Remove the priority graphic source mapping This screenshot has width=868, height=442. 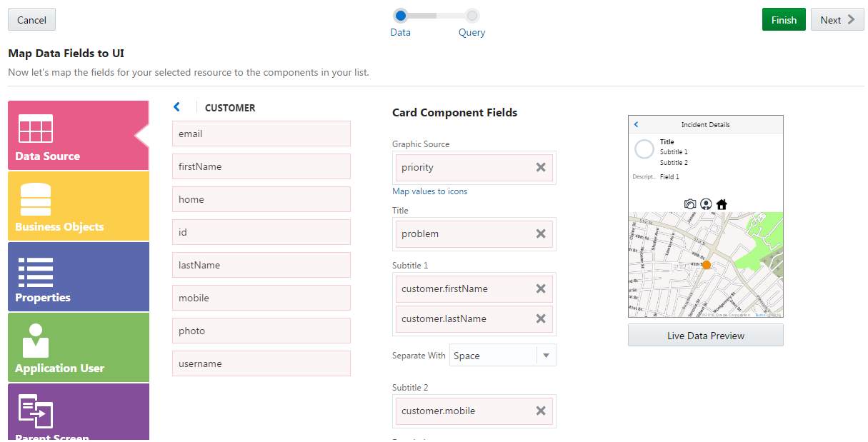coord(541,167)
